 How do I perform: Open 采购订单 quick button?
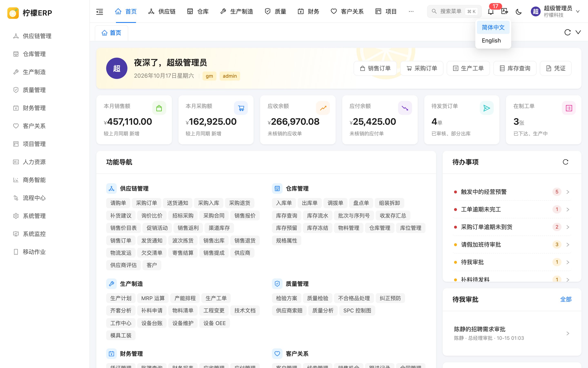point(422,68)
